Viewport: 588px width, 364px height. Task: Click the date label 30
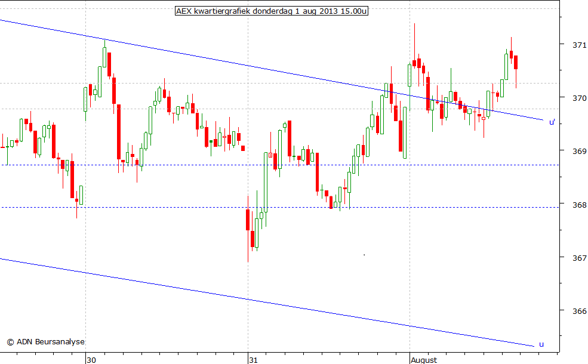coord(91,360)
